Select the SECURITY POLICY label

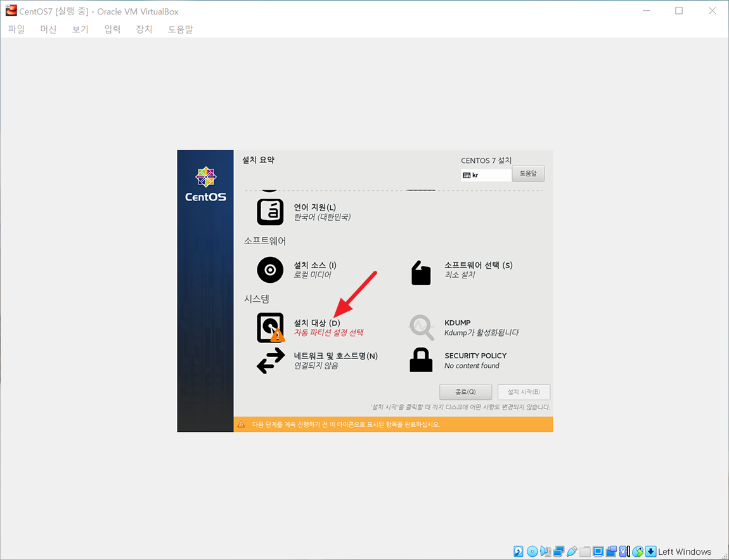pyautogui.click(x=475, y=356)
